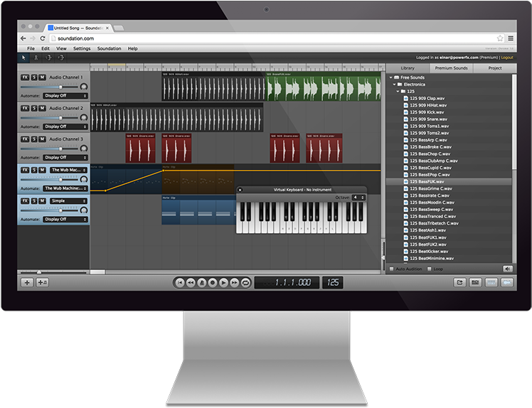The image size is (532, 408).
Task: Mute the Simple channel
Action: 42,201
